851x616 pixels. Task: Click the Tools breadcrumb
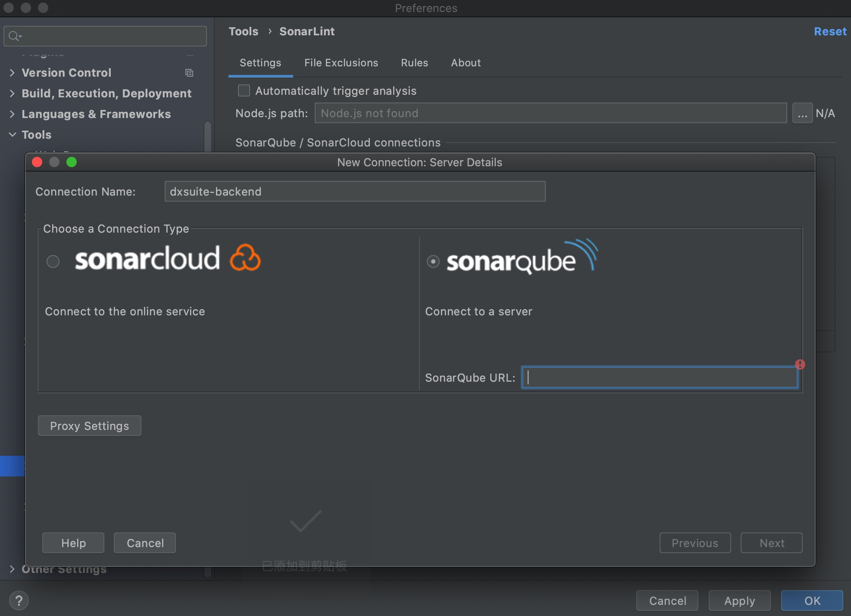coord(244,31)
